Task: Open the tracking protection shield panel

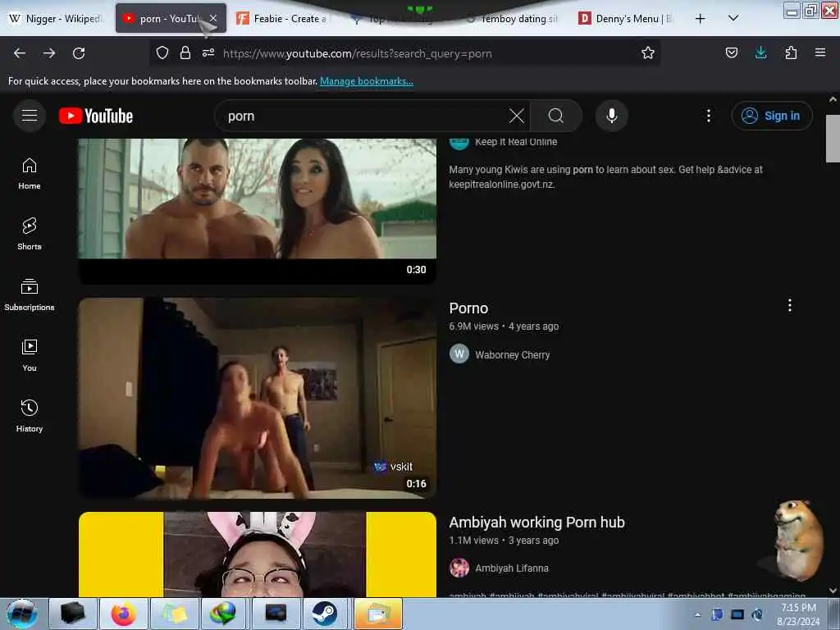Action: [x=162, y=53]
